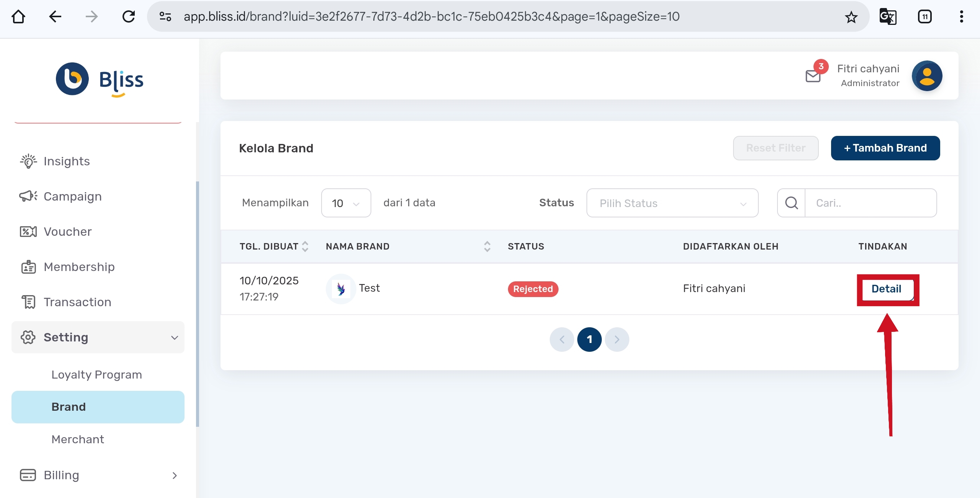Click the search magnifier icon
This screenshot has height=498, width=980.
click(791, 203)
